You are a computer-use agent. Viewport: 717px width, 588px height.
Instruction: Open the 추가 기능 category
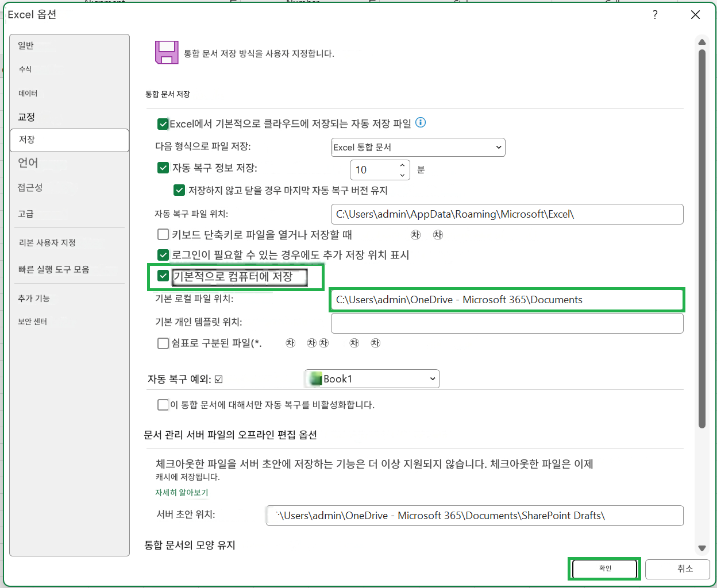tap(70, 299)
